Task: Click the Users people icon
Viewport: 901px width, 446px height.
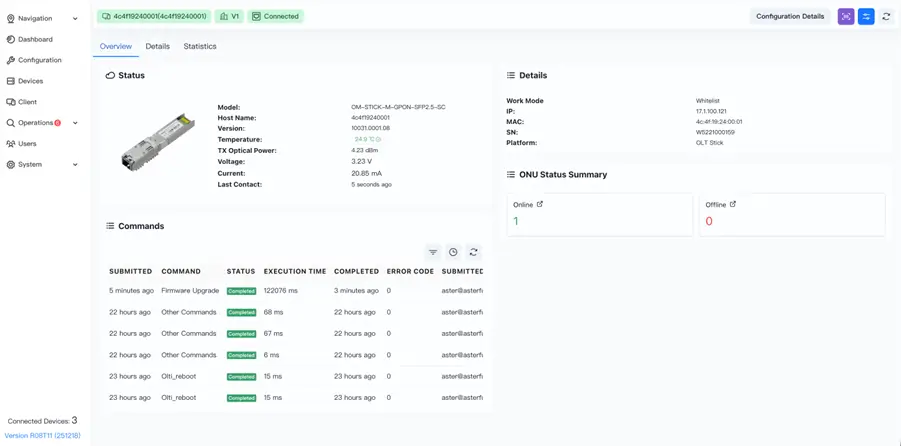Action: [x=10, y=144]
